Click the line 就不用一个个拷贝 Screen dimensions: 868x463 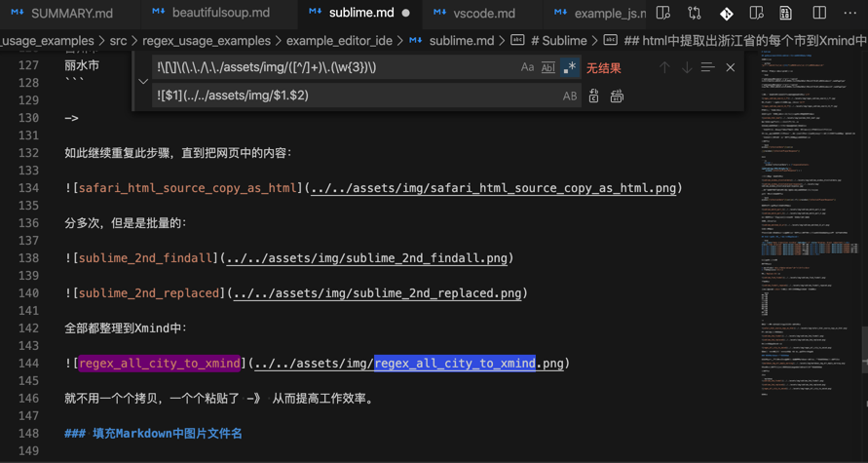(x=219, y=399)
